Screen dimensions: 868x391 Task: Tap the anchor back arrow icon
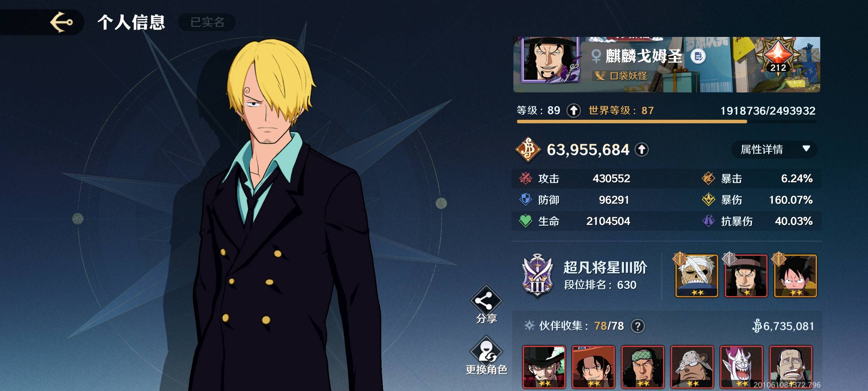tap(61, 22)
